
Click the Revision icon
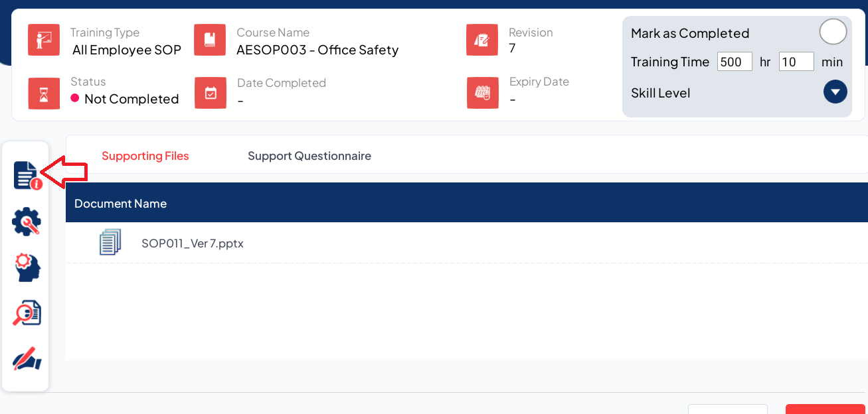(x=482, y=40)
